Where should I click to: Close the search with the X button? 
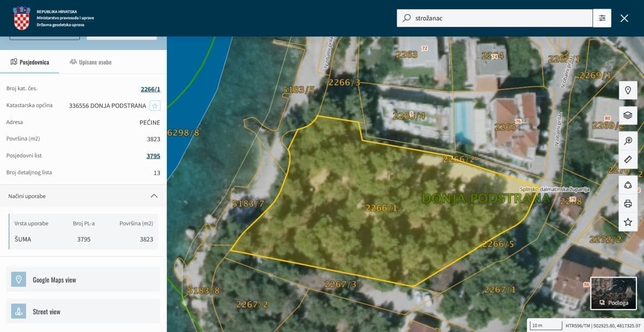click(x=624, y=18)
